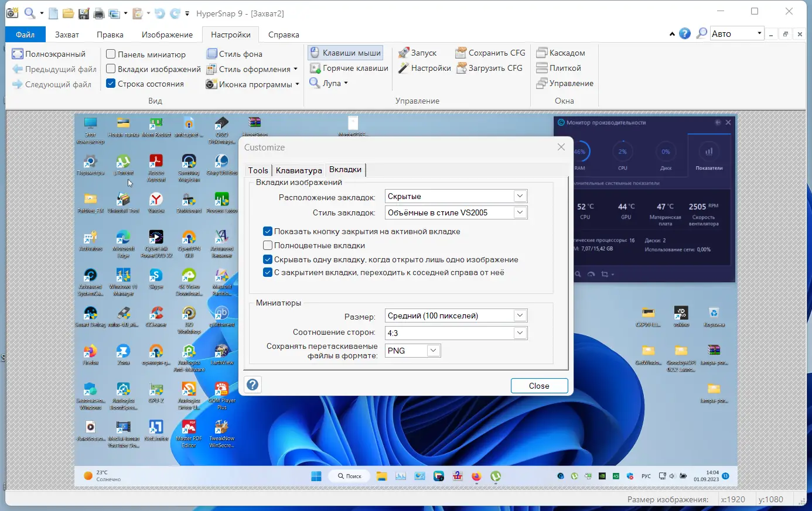Switch to the Справка ribbon tab

coord(284,35)
